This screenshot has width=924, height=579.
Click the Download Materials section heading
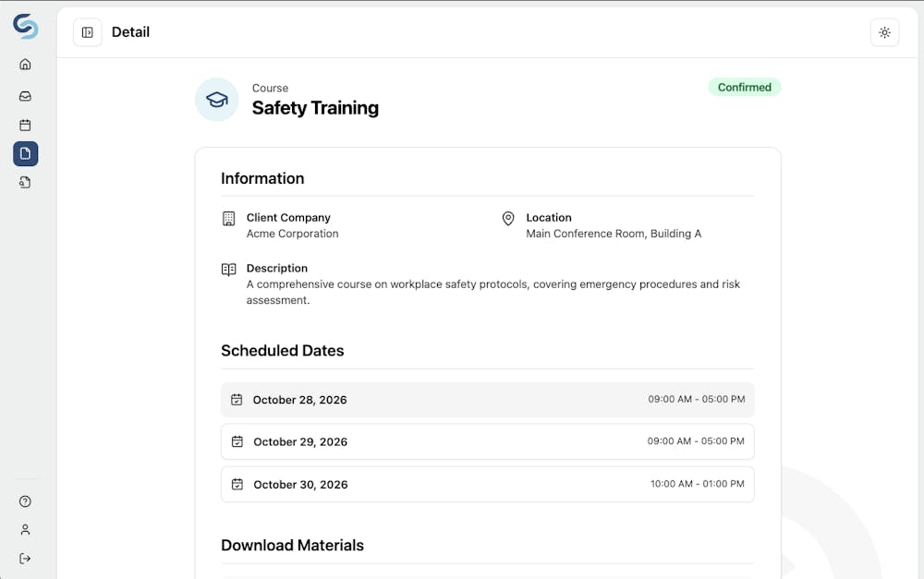pyautogui.click(x=293, y=545)
